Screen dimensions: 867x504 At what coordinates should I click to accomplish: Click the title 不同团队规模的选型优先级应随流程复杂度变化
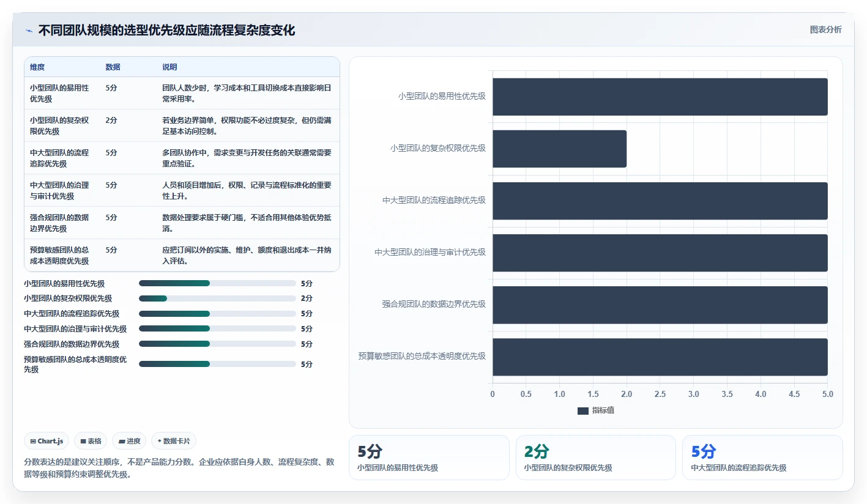tap(166, 31)
